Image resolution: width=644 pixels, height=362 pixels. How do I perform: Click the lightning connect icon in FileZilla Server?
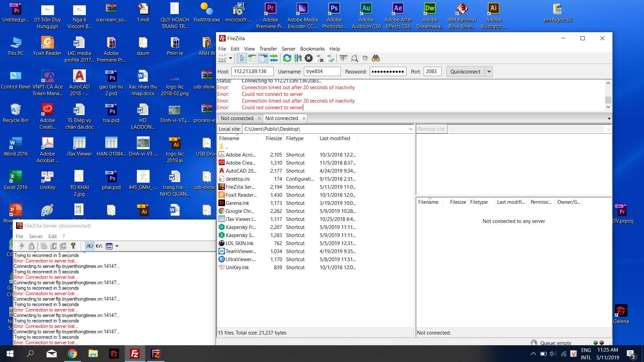[22, 246]
